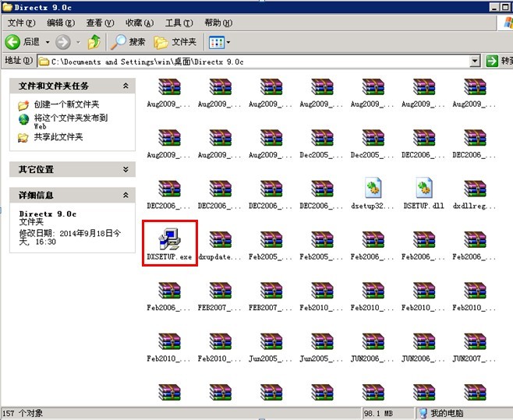Select the DXSETUP.exe installer icon

pyautogui.click(x=169, y=239)
